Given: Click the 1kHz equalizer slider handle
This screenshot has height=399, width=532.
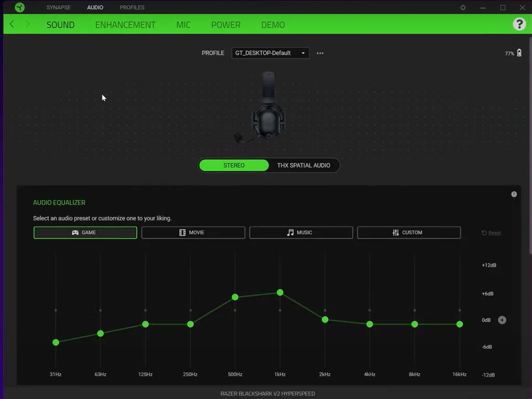Looking at the screenshot, I should point(280,293).
